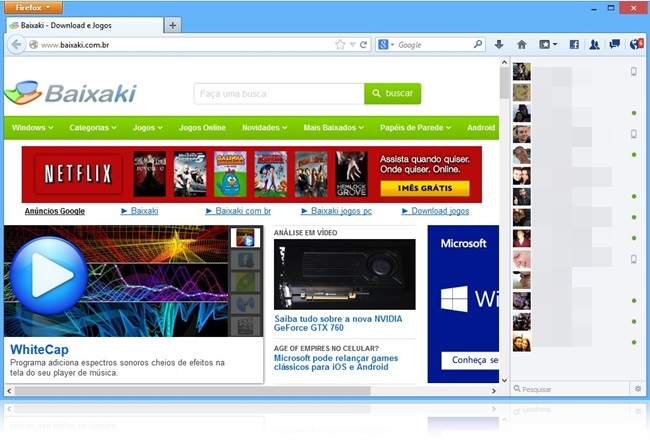The width and height of the screenshot is (650, 440).
Task: Open the Facebook toolbar icon
Action: coord(574,44)
